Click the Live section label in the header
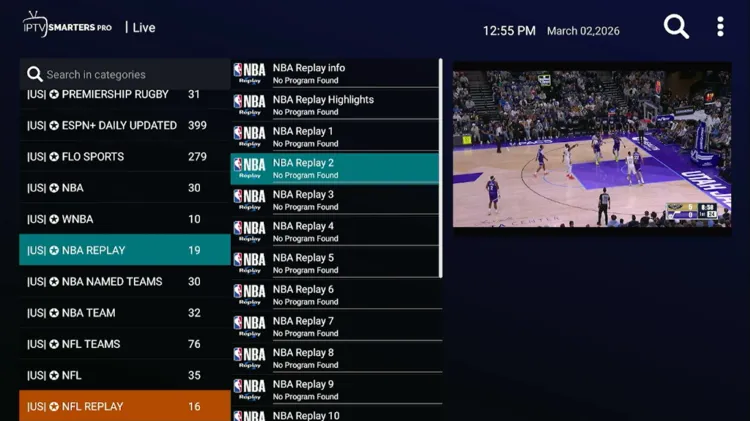 pyautogui.click(x=143, y=28)
